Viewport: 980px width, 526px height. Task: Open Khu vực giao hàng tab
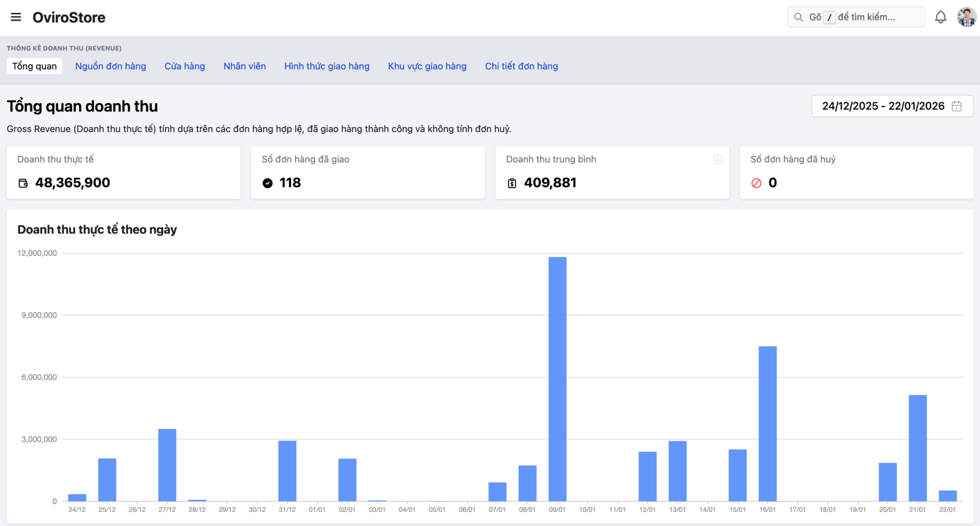[x=427, y=66]
